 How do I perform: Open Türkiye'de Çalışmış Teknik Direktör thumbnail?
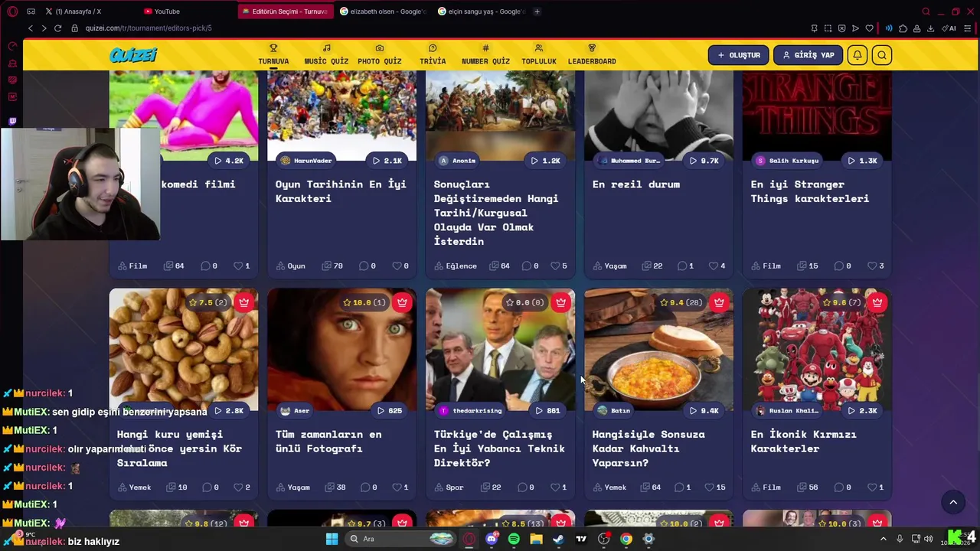[x=501, y=350]
